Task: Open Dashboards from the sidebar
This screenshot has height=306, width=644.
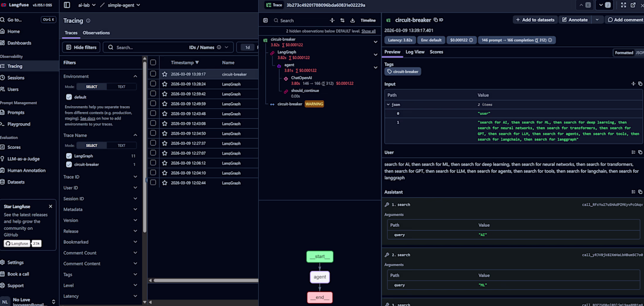Action: tap(19, 43)
